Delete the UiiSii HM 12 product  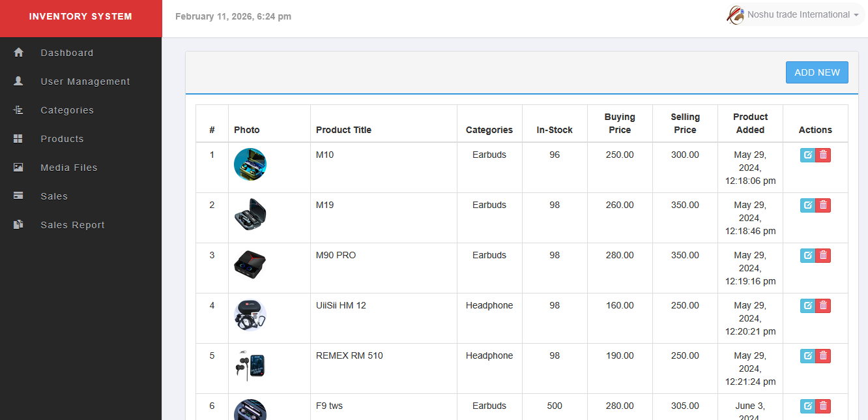823,305
